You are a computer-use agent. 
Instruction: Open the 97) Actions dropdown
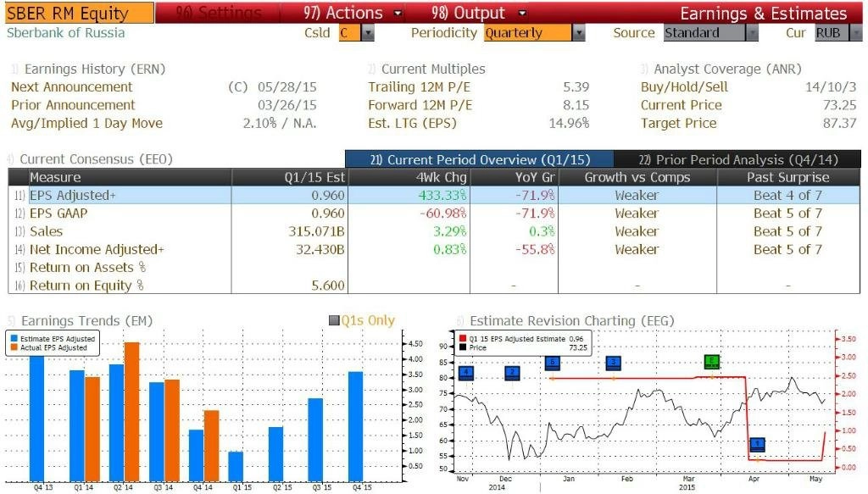coord(352,13)
